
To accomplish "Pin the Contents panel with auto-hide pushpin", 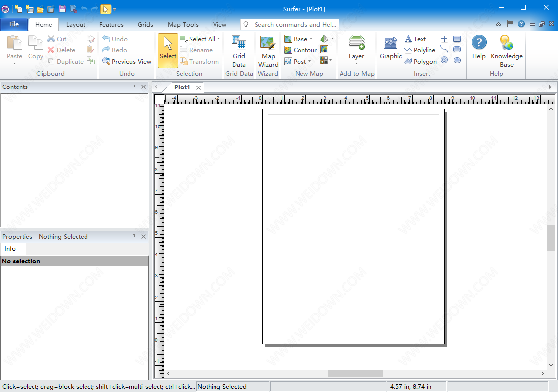I will 134,87.
